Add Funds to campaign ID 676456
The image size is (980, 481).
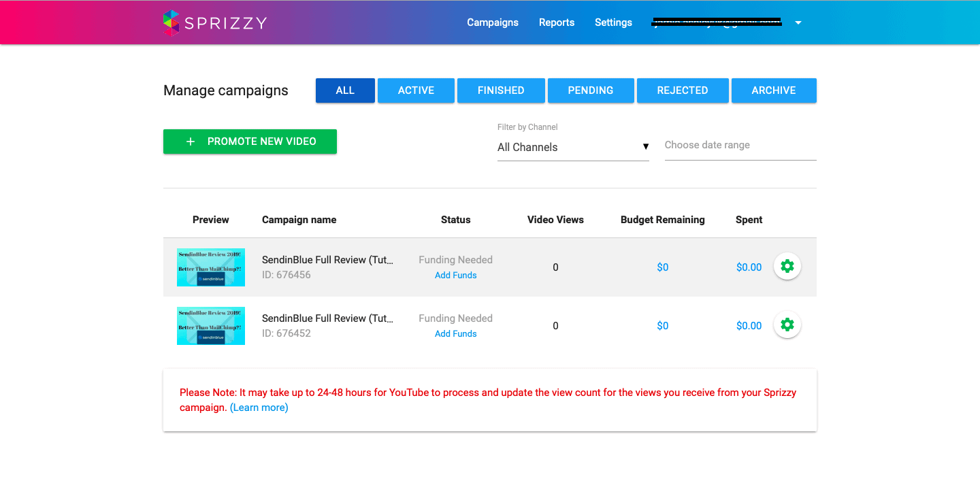coord(456,276)
